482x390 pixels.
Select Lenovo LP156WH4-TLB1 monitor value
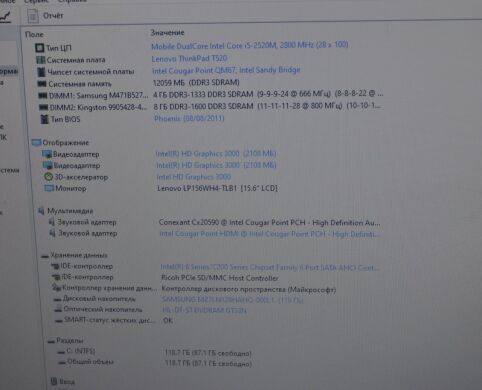click(217, 188)
